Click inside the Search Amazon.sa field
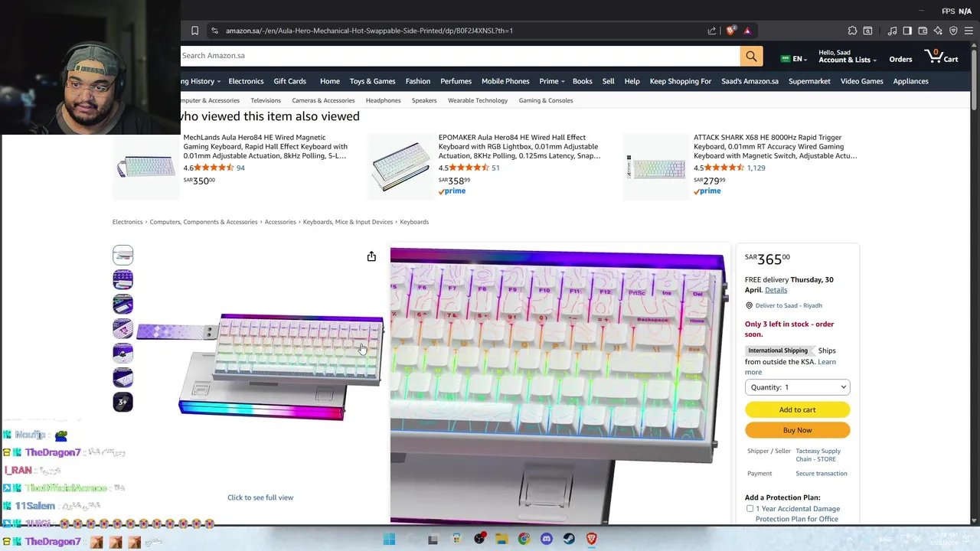 459,56
